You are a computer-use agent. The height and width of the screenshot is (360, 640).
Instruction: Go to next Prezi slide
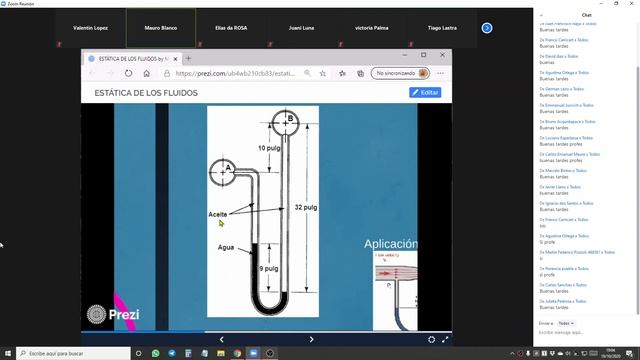click(311, 339)
